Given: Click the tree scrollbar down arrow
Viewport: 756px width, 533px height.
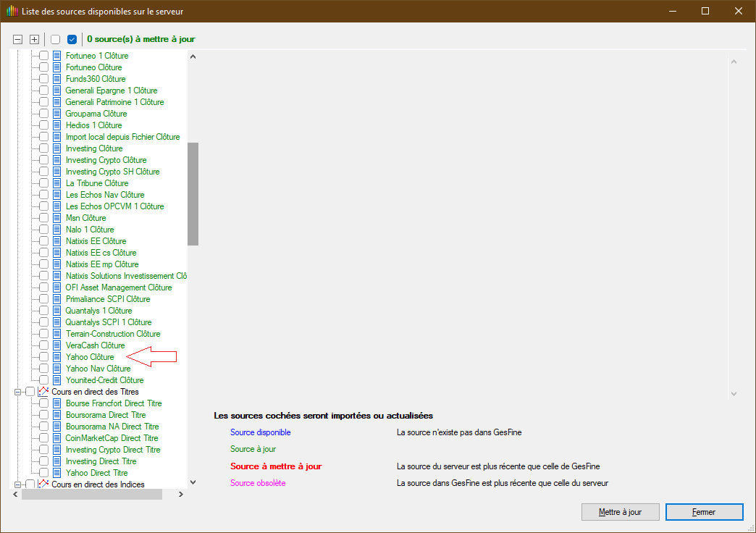Looking at the screenshot, I should click(x=193, y=482).
